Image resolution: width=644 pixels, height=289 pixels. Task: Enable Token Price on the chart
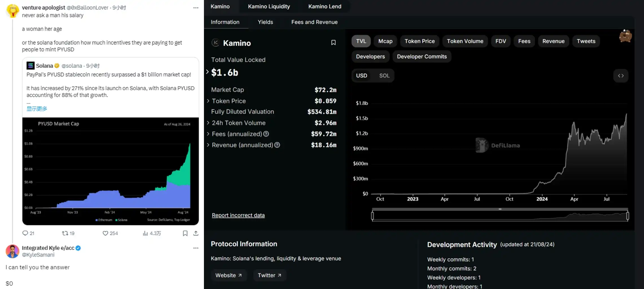tap(420, 41)
